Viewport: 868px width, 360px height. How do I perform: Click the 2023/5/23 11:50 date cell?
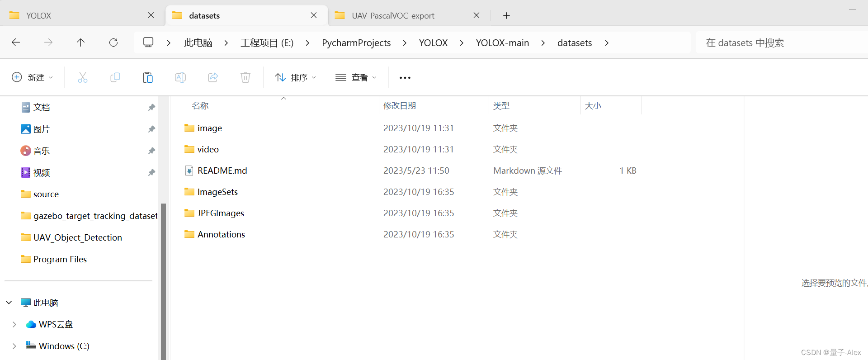point(416,171)
